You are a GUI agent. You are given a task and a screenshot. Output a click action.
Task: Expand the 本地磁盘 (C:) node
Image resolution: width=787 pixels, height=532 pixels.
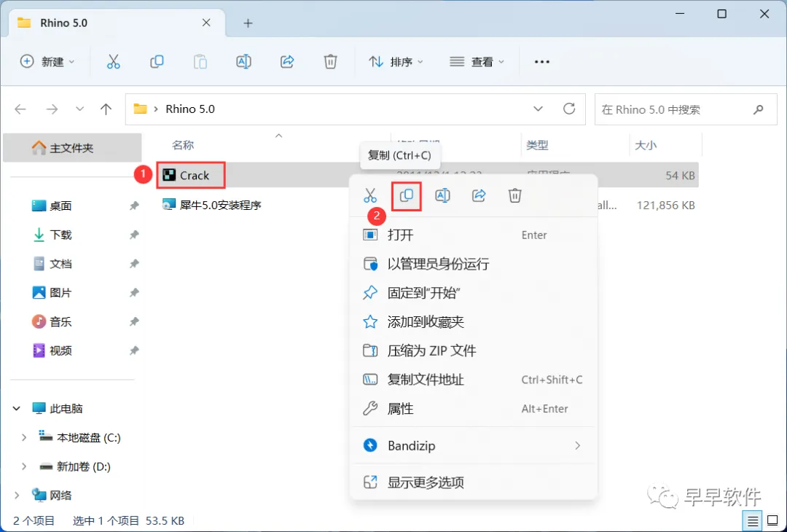click(23, 438)
